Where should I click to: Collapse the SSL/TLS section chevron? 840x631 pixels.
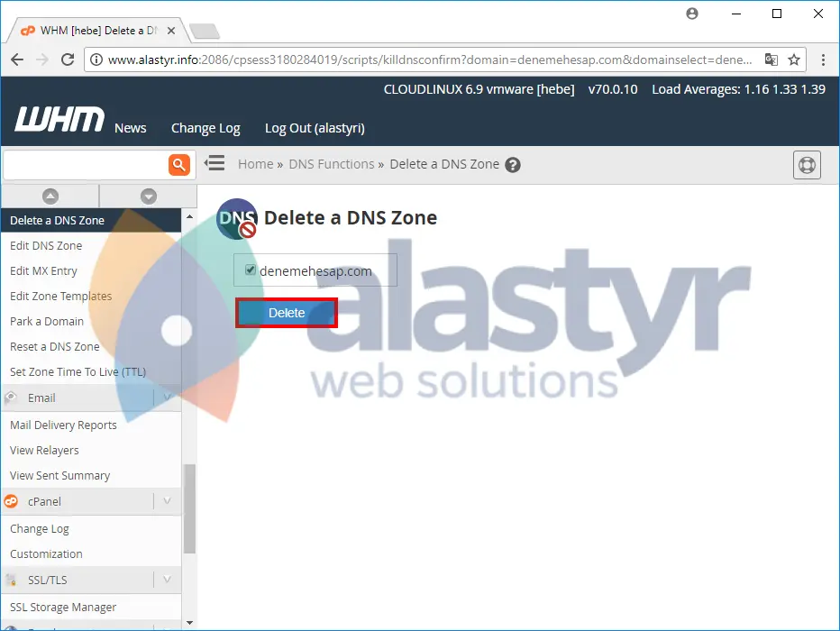167,580
